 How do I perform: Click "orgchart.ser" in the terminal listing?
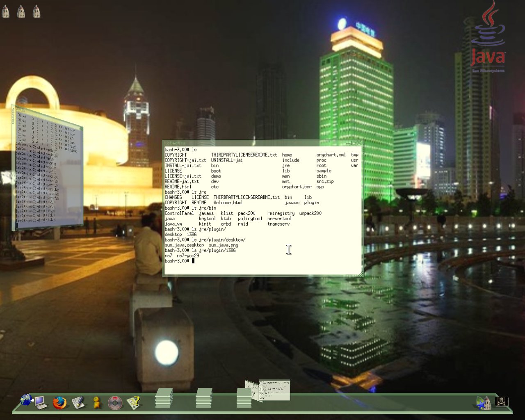pyautogui.click(x=297, y=187)
